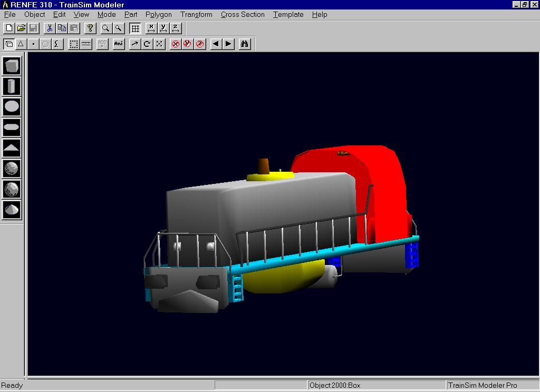Click the binoculars find icon
The width and height of the screenshot is (540, 392).
(x=244, y=44)
